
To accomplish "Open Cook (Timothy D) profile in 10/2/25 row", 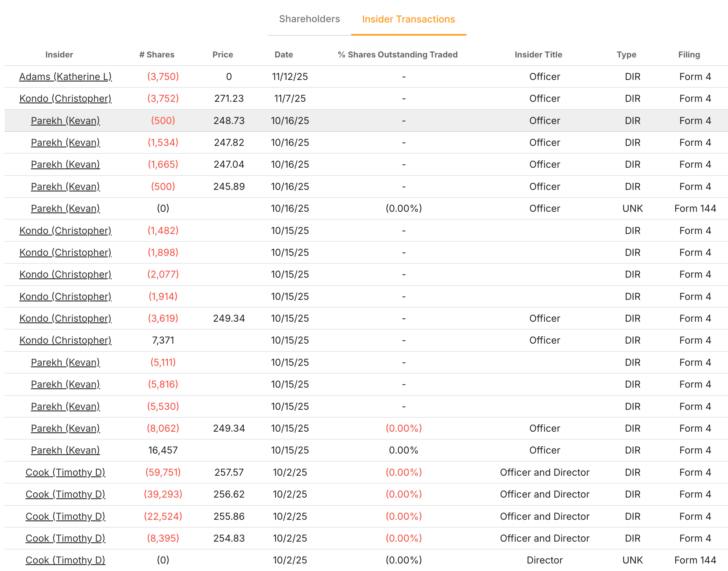I will click(x=66, y=472).
